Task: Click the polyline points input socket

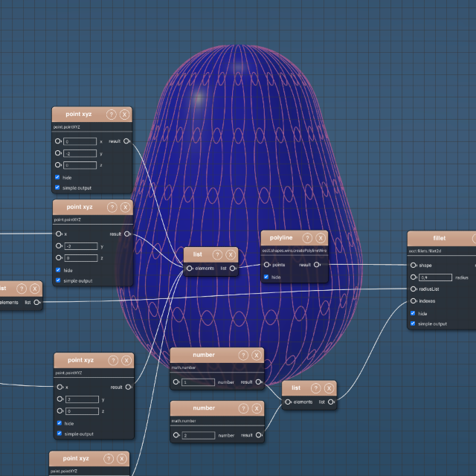Action: (266, 265)
